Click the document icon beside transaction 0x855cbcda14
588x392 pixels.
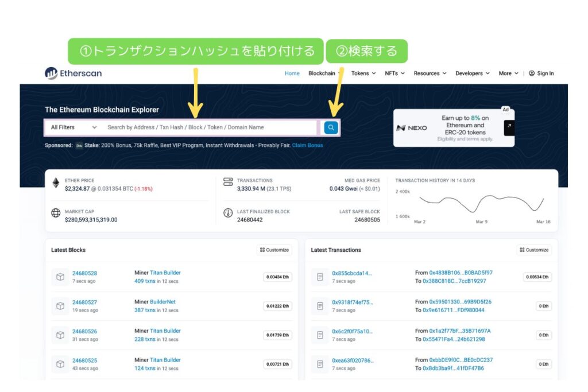(x=320, y=277)
